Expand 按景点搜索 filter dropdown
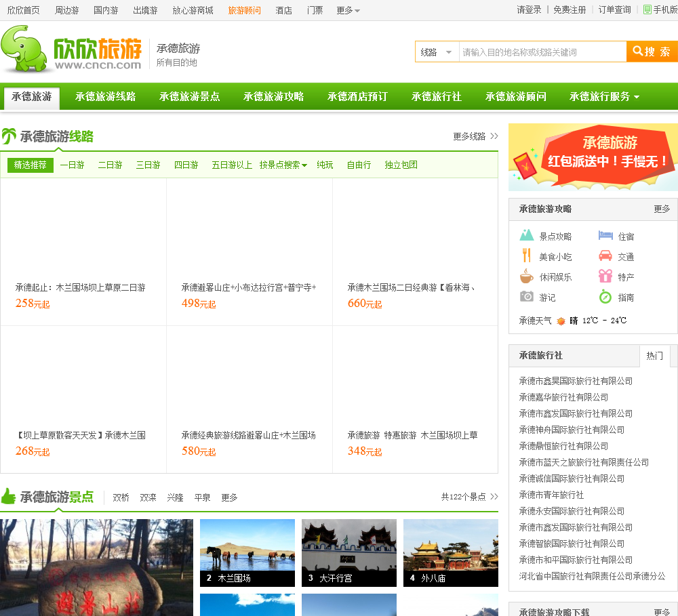Screen dimensions: 678x616 pos(283,165)
